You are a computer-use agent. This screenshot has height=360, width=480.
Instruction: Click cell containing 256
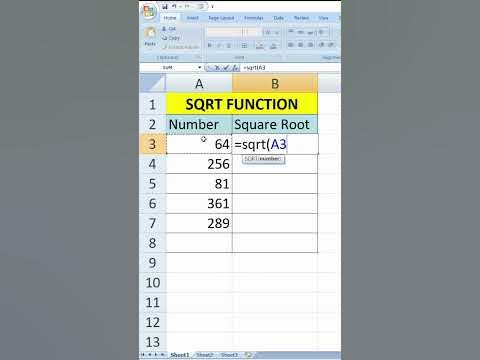(x=199, y=164)
